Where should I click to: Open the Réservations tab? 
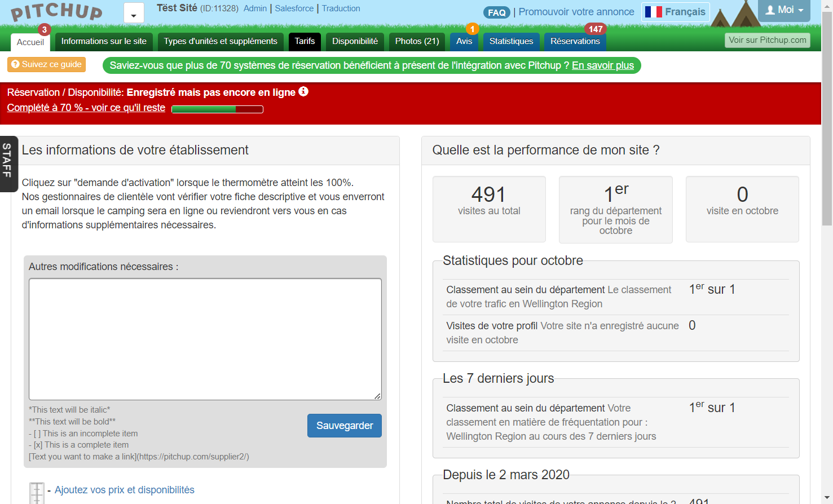(x=575, y=41)
